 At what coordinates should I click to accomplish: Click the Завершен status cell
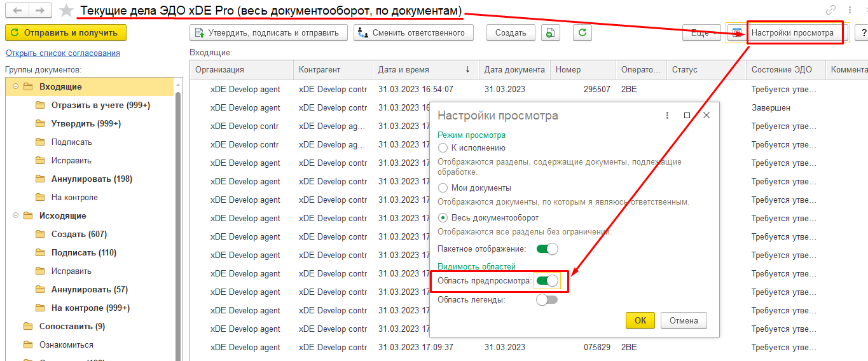point(786,107)
